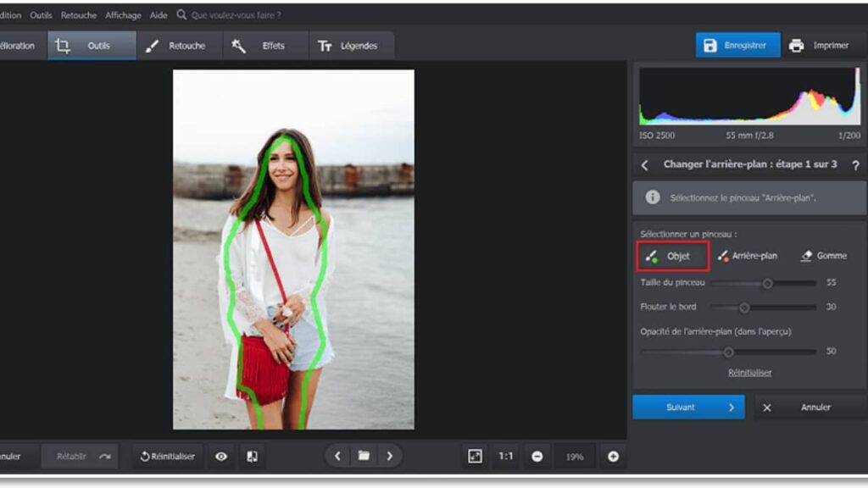Select the Gomme eraser brush
Viewport: 868px width, 488px height.
click(824, 256)
